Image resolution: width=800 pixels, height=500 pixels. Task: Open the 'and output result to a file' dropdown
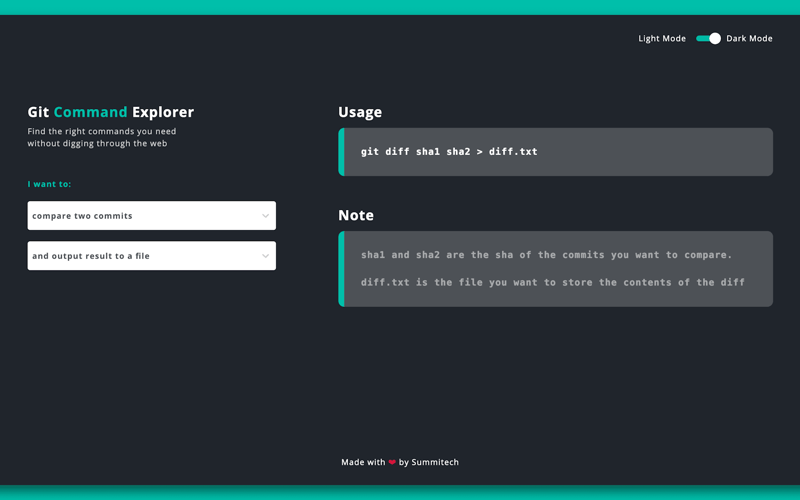click(152, 256)
